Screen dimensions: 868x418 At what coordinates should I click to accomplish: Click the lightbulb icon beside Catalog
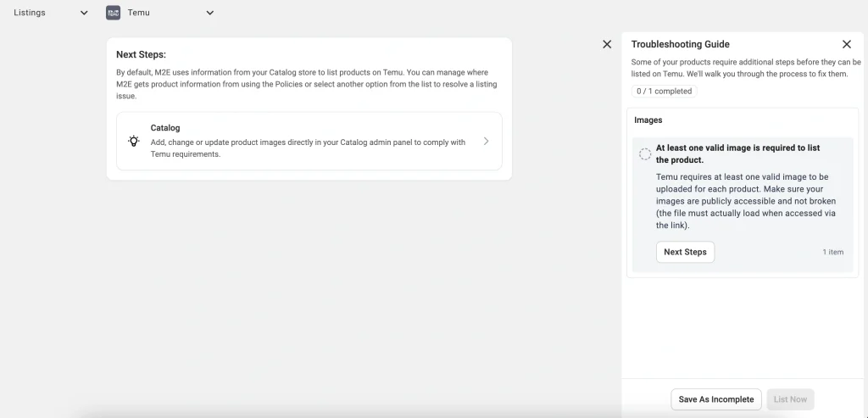point(134,142)
